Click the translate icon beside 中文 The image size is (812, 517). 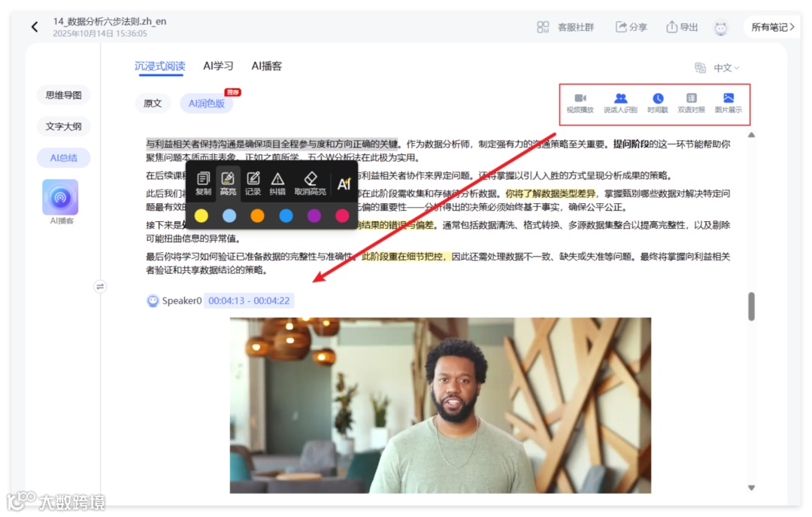tap(700, 68)
